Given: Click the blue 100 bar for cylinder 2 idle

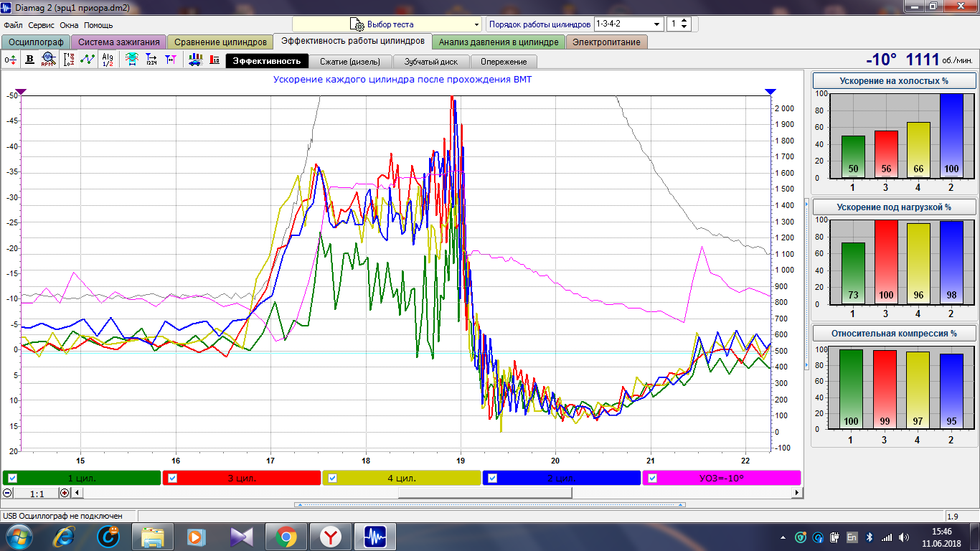Looking at the screenshot, I should 951,136.
